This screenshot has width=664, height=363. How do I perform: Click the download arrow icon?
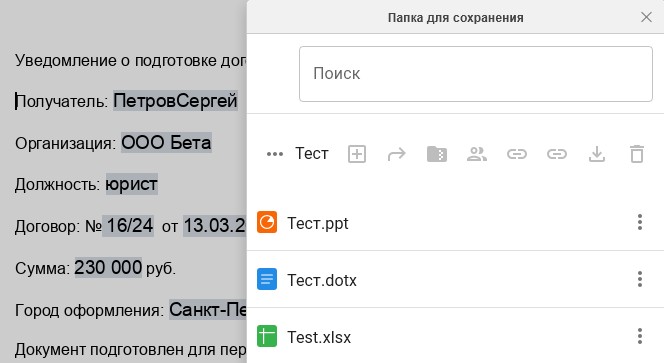pyautogui.click(x=597, y=154)
